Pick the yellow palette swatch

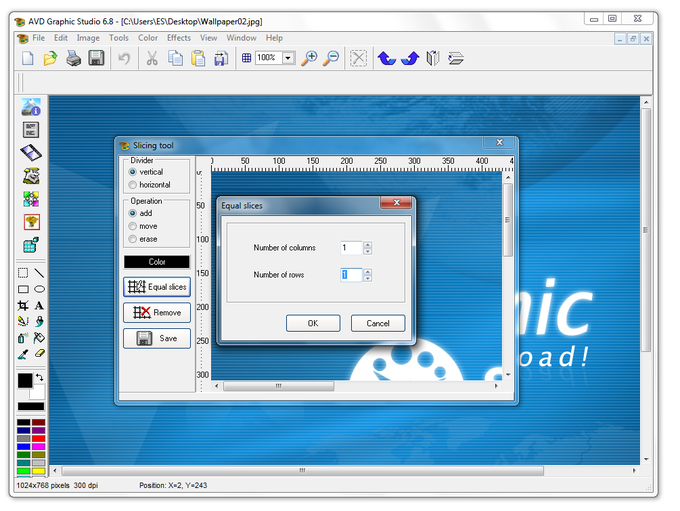point(39,471)
